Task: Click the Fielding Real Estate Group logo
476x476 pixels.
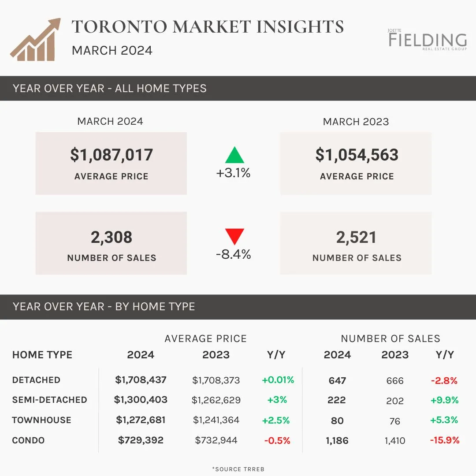Action: pyautogui.click(x=428, y=40)
